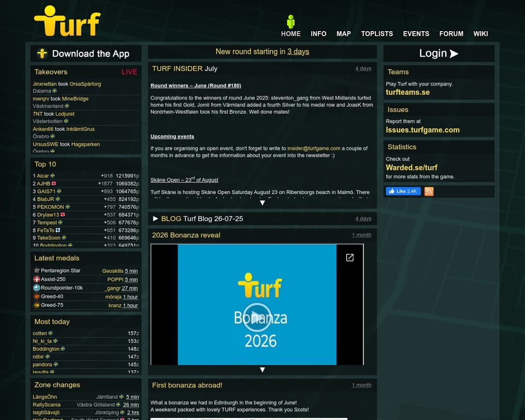Image resolution: width=525 pixels, height=420 pixels.
Task: Click the UK flag next to AJHB
Action: click(x=54, y=183)
